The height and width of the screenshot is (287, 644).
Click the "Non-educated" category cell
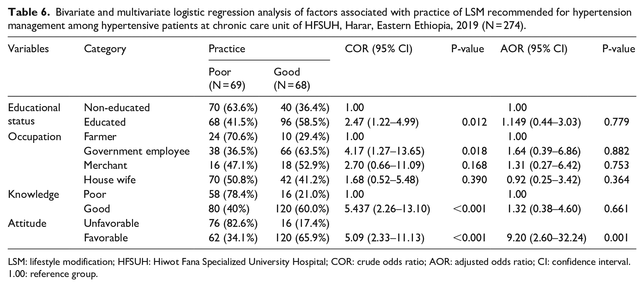pos(117,108)
